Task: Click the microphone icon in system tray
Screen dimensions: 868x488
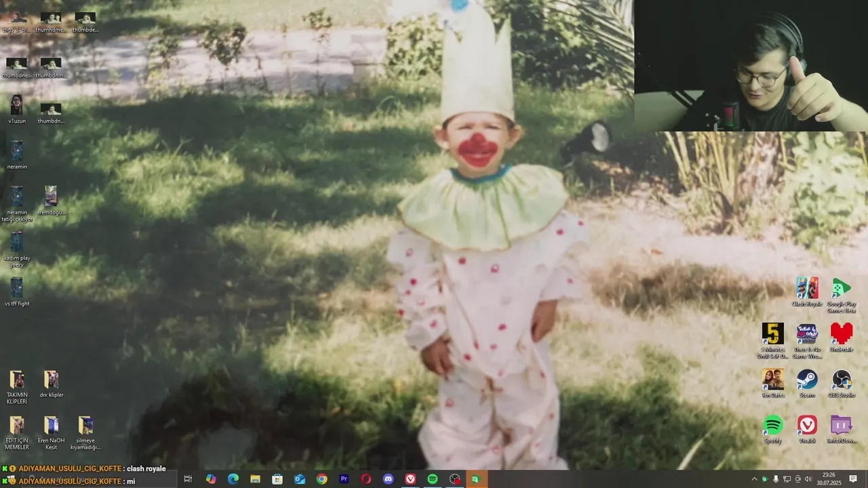Action: pyautogui.click(x=776, y=479)
